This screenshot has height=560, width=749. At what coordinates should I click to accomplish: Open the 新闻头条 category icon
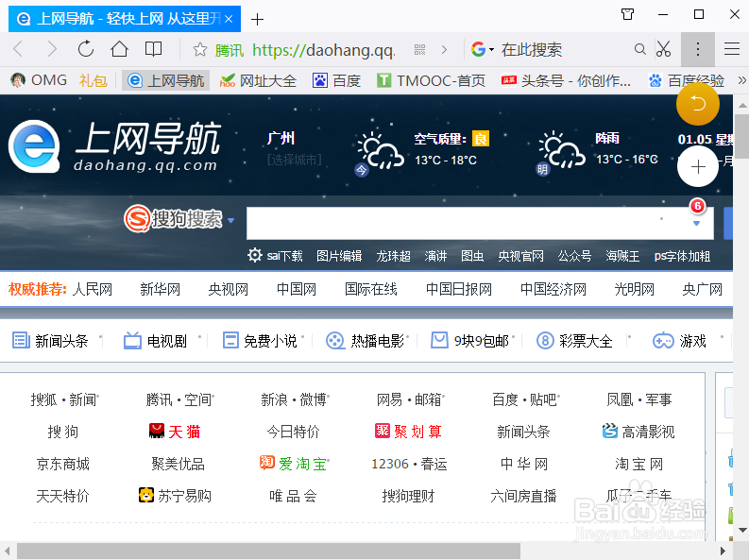pyautogui.click(x=21, y=341)
